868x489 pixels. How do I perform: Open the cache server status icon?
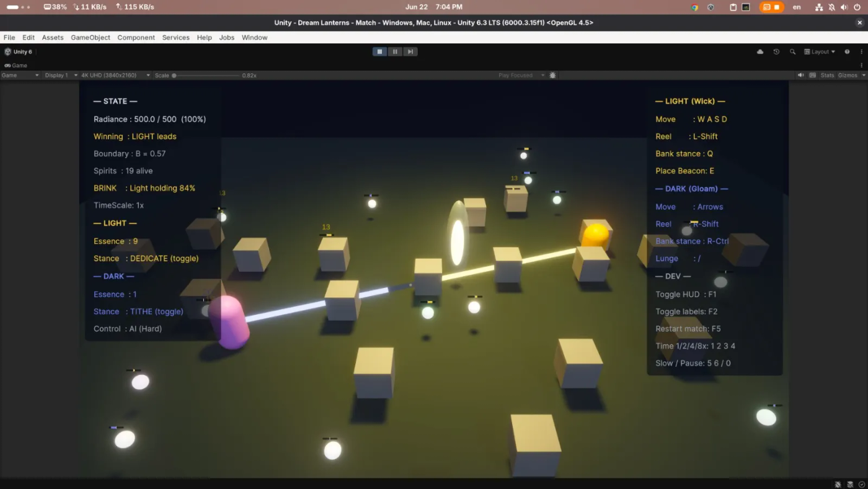pyautogui.click(x=850, y=484)
